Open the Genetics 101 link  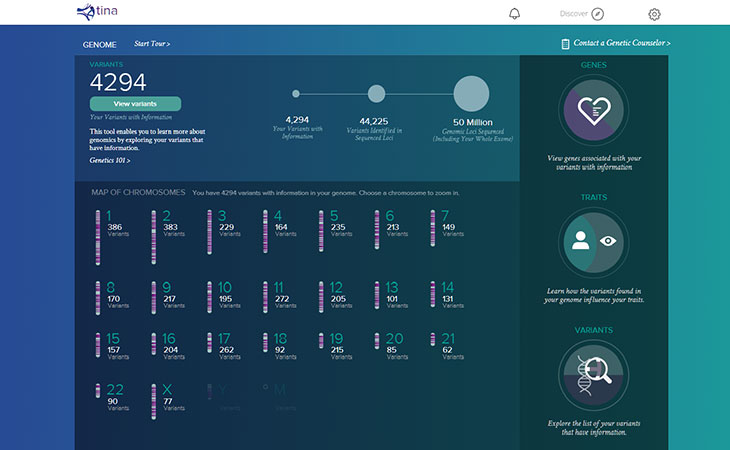[109, 160]
